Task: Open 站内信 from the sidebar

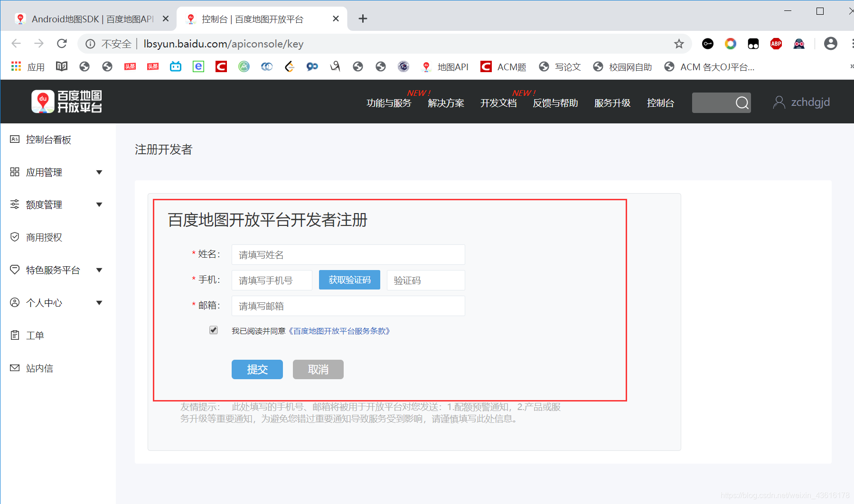Action: 39,368
